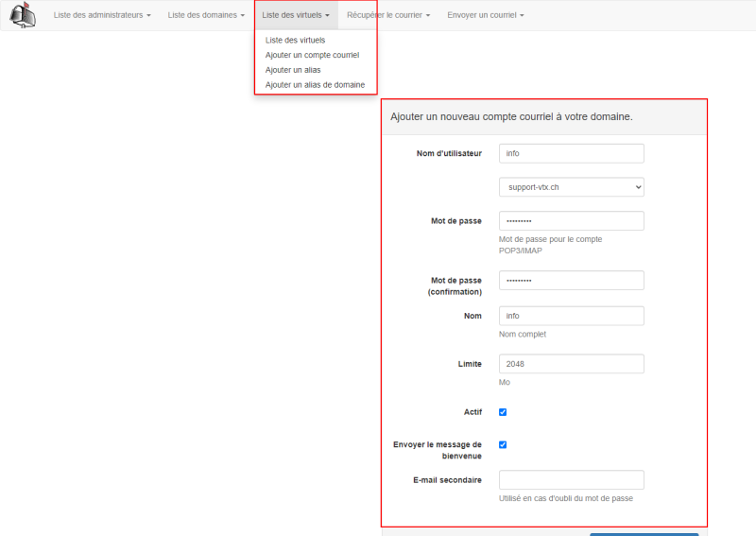
Task: Choose Ajouter un alias de domaine
Action: pos(315,85)
